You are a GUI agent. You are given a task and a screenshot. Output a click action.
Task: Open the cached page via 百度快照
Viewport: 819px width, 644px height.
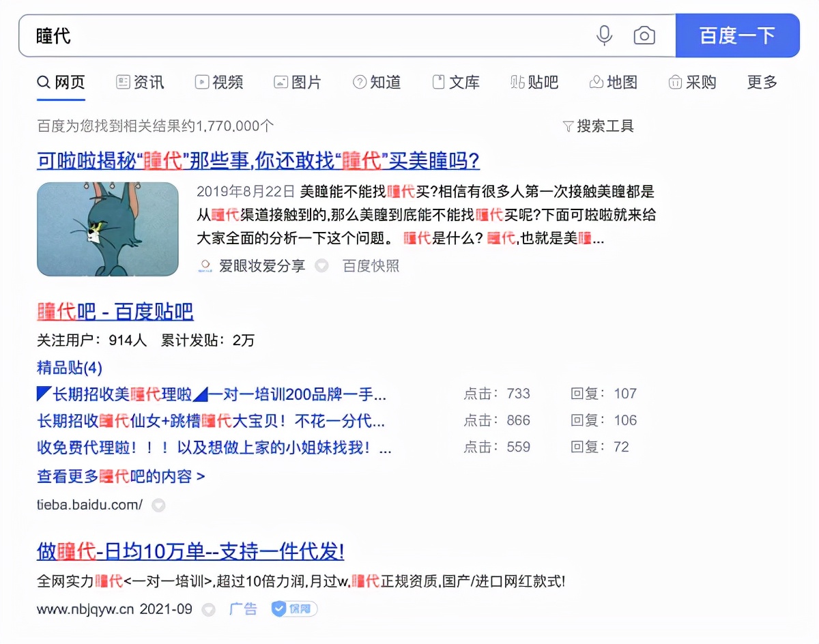[x=372, y=266]
